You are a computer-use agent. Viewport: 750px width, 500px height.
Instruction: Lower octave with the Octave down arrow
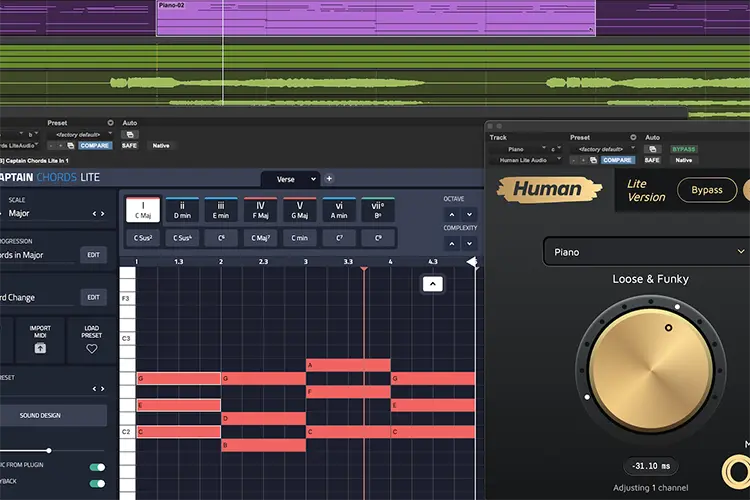coord(470,214)
